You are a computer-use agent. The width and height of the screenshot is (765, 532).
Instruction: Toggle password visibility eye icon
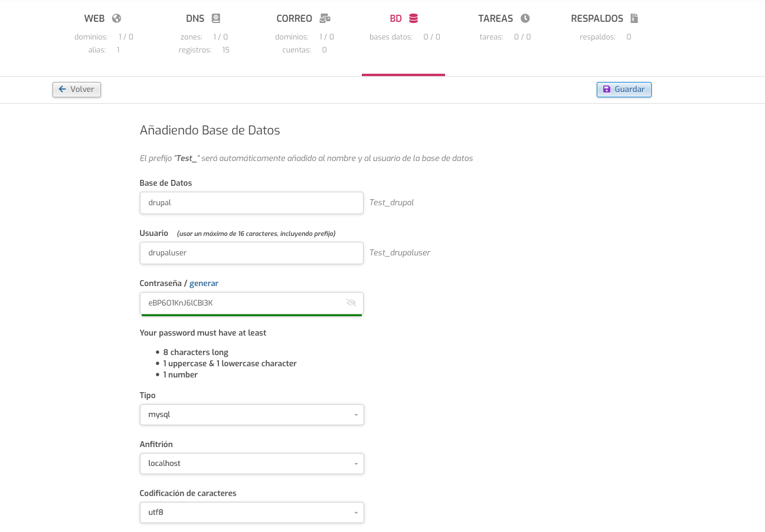coord(351,303)
